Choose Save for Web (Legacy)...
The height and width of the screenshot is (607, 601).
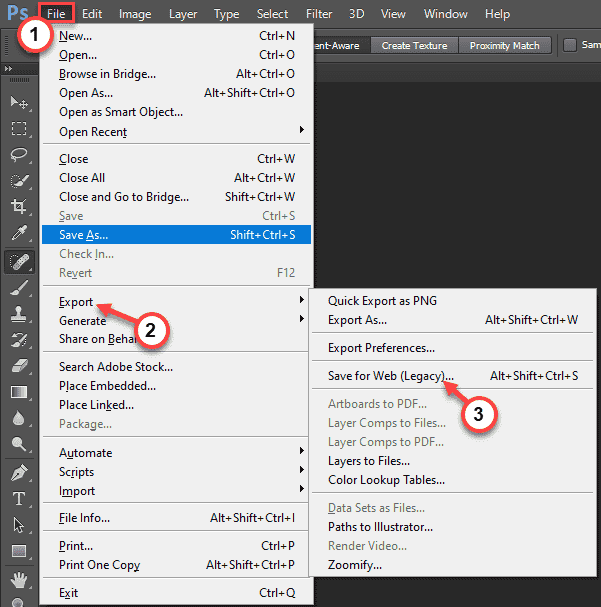(x=453, y=376)
